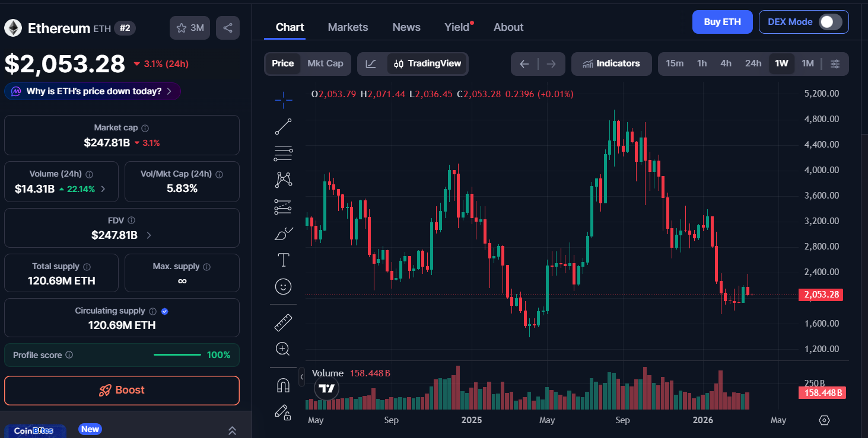Click the $247.81B market cap value
Viewport: 868px width, 438px height.
tap(107, 143)
